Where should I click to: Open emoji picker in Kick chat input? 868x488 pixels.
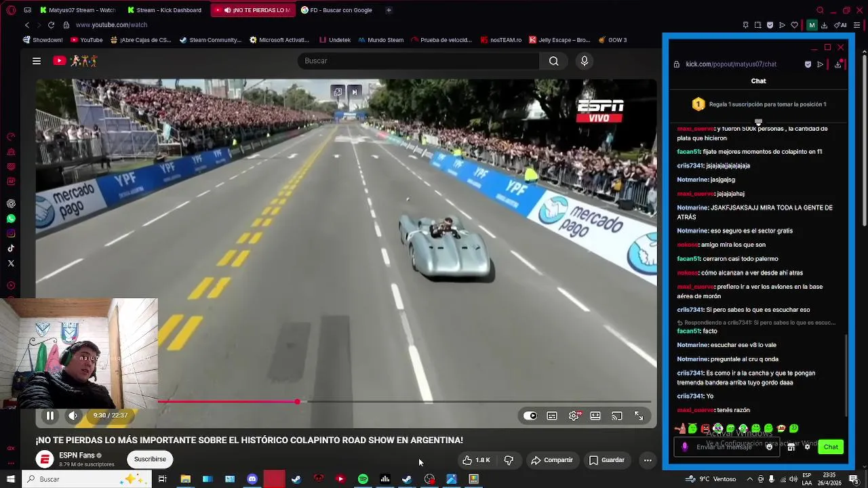pyautogui.click(x=769, y=447)
